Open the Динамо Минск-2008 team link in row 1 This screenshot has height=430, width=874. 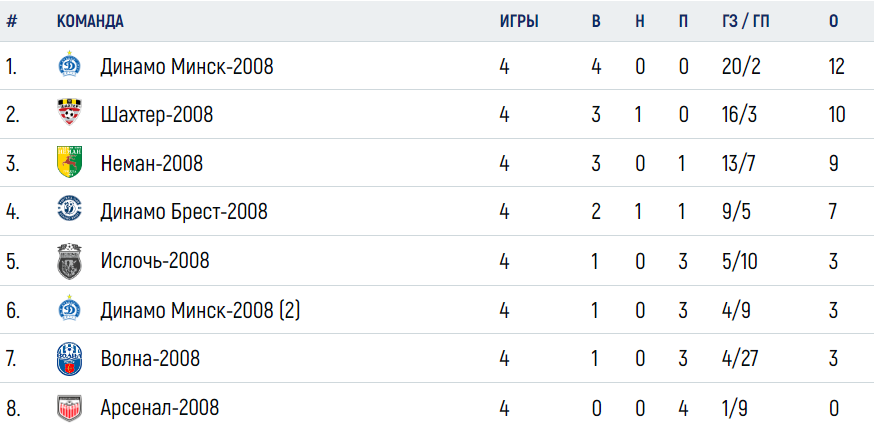coord(187,67)
